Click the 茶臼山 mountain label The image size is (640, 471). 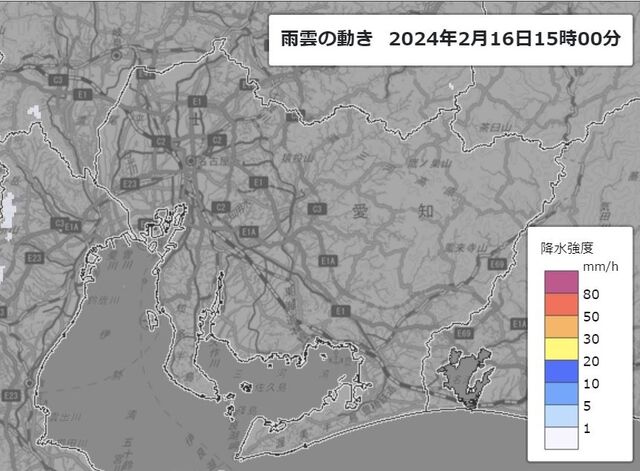[495, 127]
